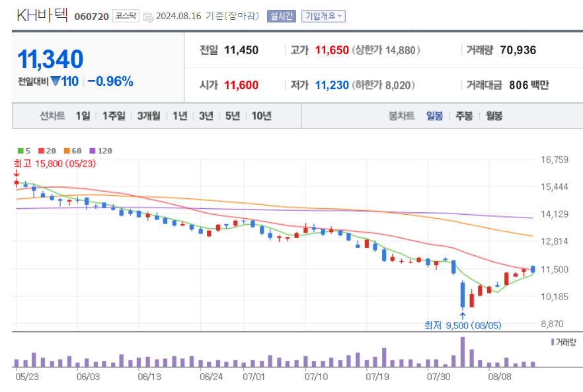Click the KH바텍 stock name link
This screenshot has height=392, width=583.
43,13
